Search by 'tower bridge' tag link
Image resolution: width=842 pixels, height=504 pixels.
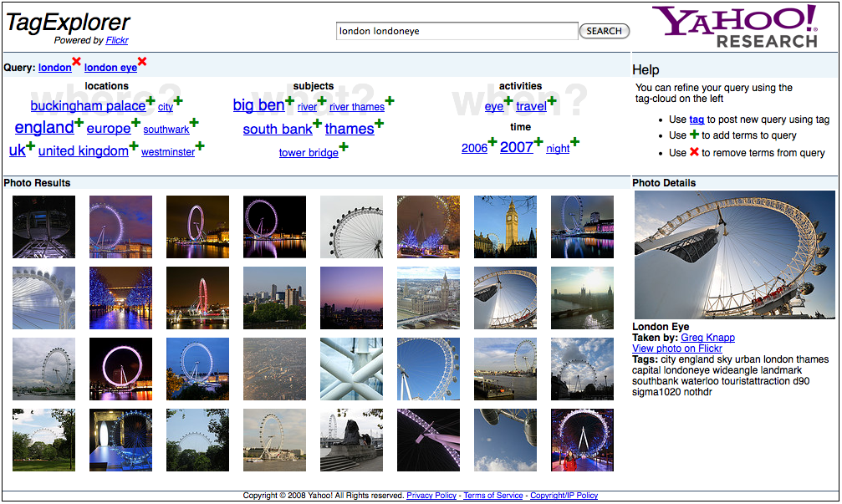[x=309, y=153]
